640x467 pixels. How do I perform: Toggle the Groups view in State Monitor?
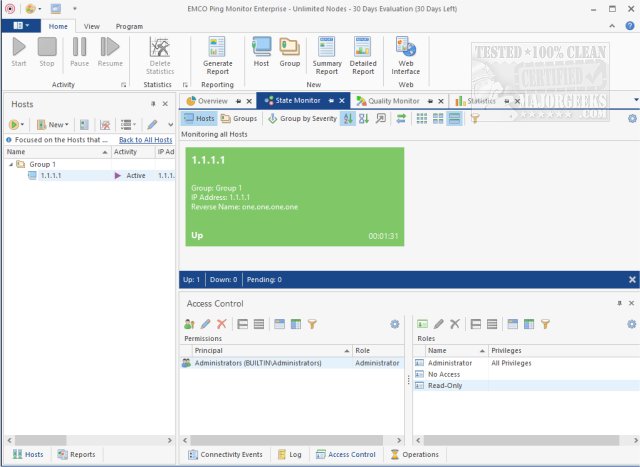tap(239, 118)
